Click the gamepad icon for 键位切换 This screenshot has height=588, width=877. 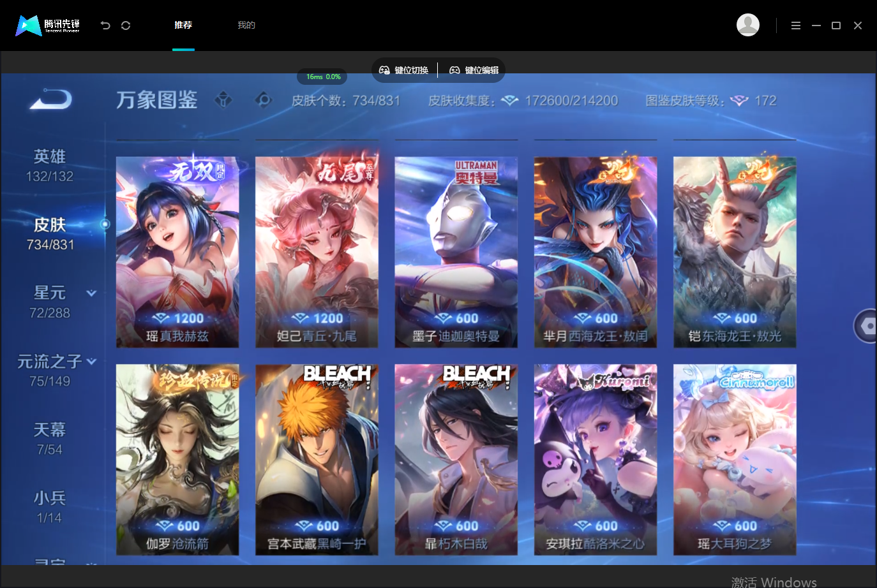coord(384,70)
